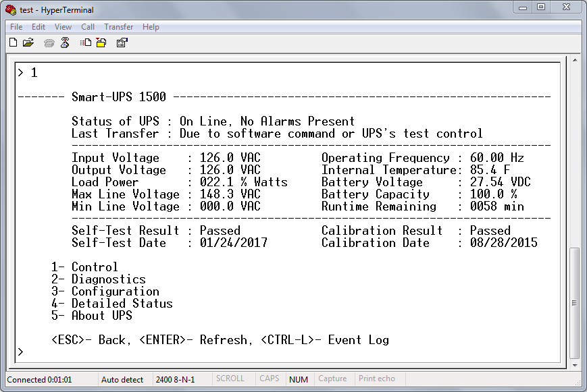Click the Internal Temperature value 85.4 F
The image size is (587, 392).
490,169
